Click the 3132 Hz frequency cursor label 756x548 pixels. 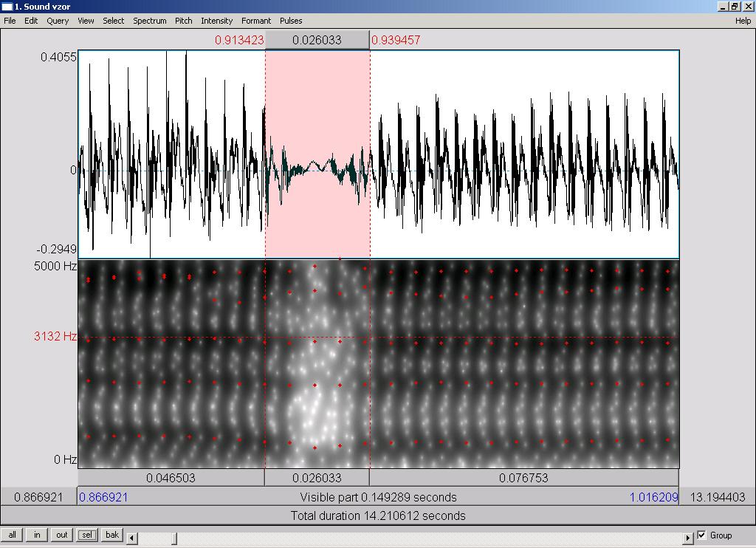click(x=55, y=336)
